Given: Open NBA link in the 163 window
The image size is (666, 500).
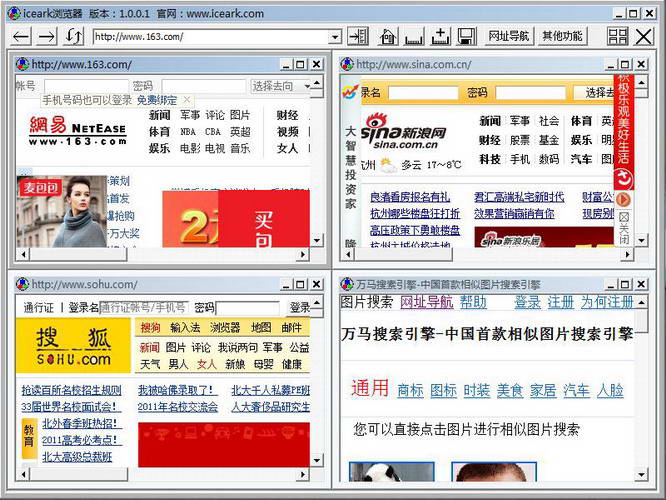Looking at the screenshot, I should point(188,132).
